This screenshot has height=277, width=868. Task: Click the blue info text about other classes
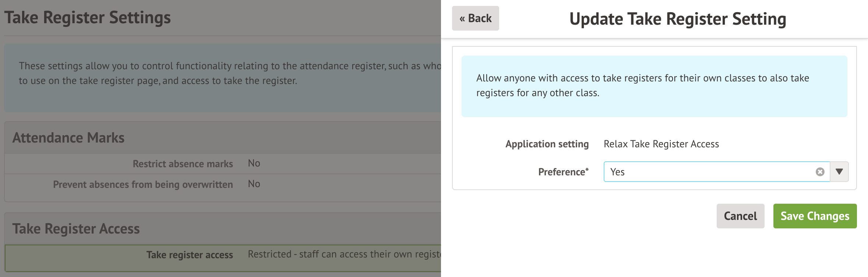(x=642, y=85)
